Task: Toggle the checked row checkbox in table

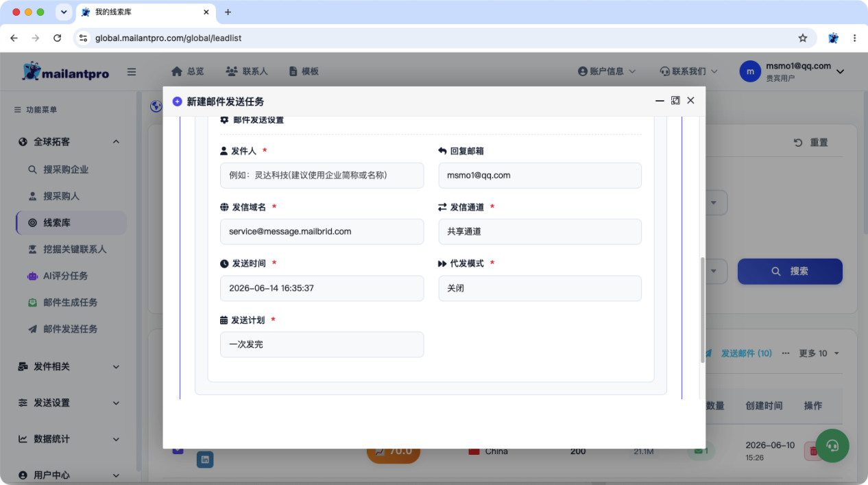Action: click(178, 450)
